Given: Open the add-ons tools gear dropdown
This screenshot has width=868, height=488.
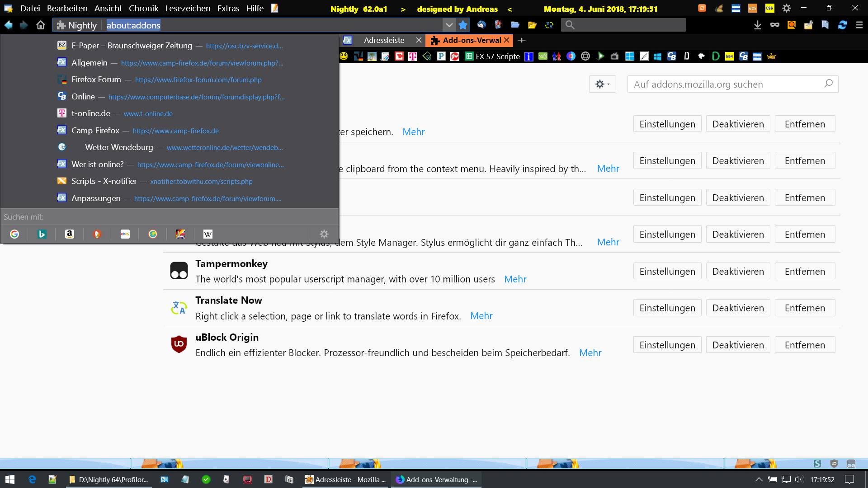Looking at the screenshot, I should 602,84.
